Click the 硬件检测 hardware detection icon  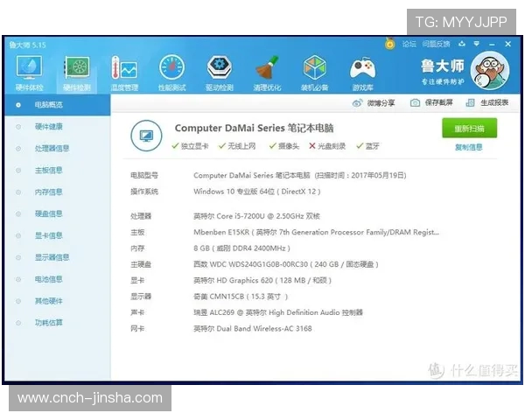point(77,70)
